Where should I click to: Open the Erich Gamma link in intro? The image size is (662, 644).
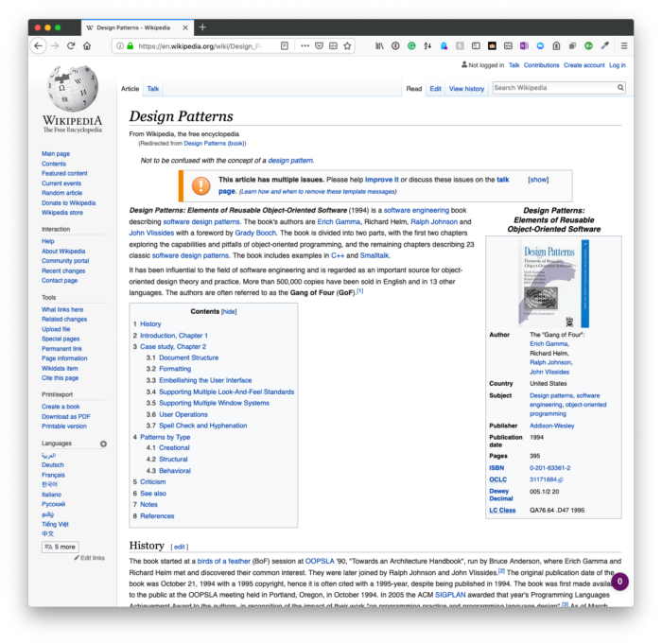coord(339,221)
